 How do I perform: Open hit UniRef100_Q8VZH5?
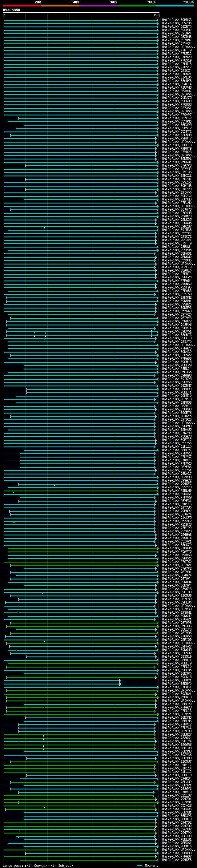tap(176, 23)
